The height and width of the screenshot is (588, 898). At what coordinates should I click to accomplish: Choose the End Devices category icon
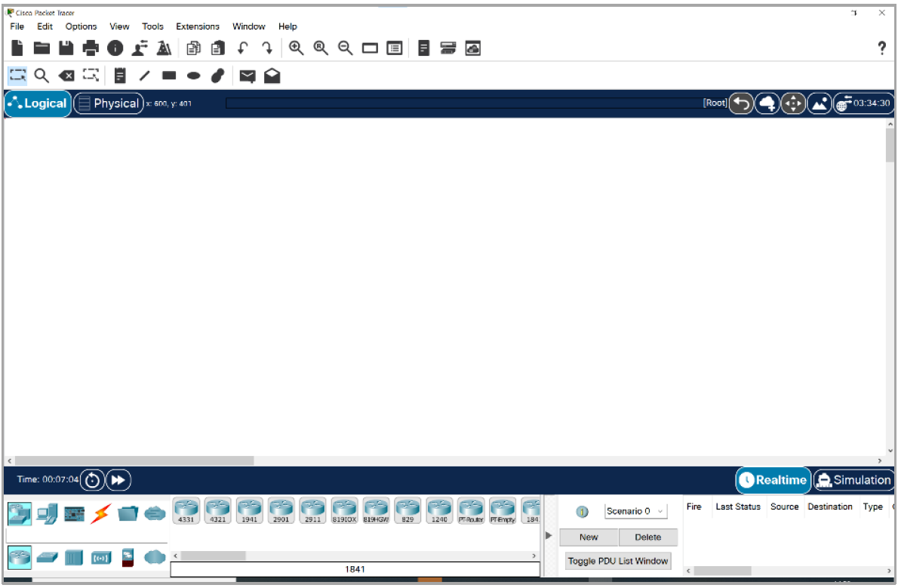[47, 514]
